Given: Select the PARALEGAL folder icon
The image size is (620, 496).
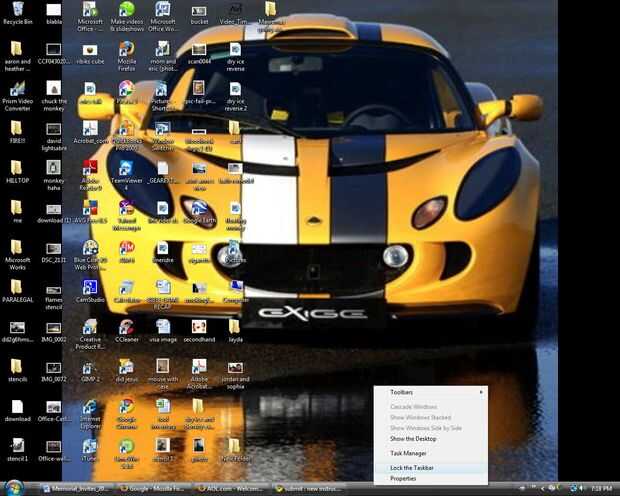Looking at the screenshot, I should click(17, 291).
